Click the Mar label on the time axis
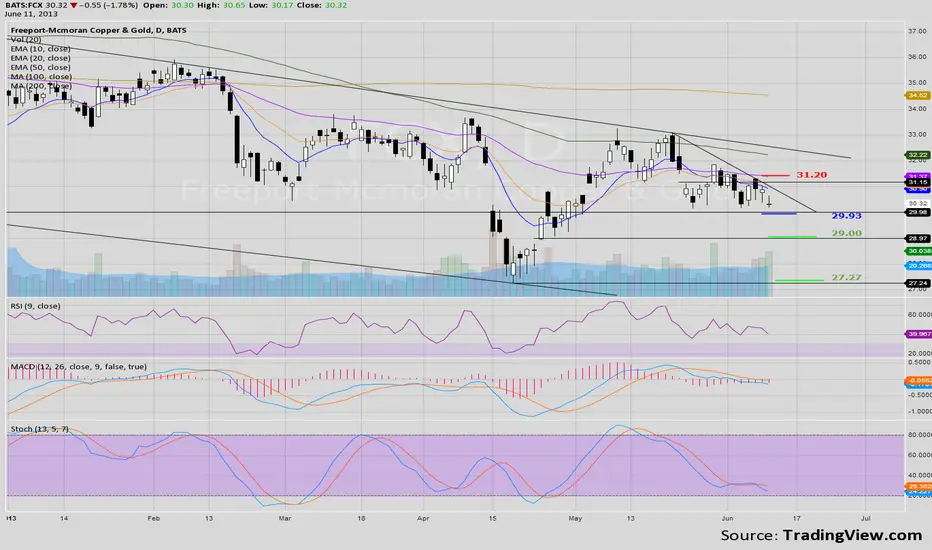The image size is (932, 550). point(285,518)
